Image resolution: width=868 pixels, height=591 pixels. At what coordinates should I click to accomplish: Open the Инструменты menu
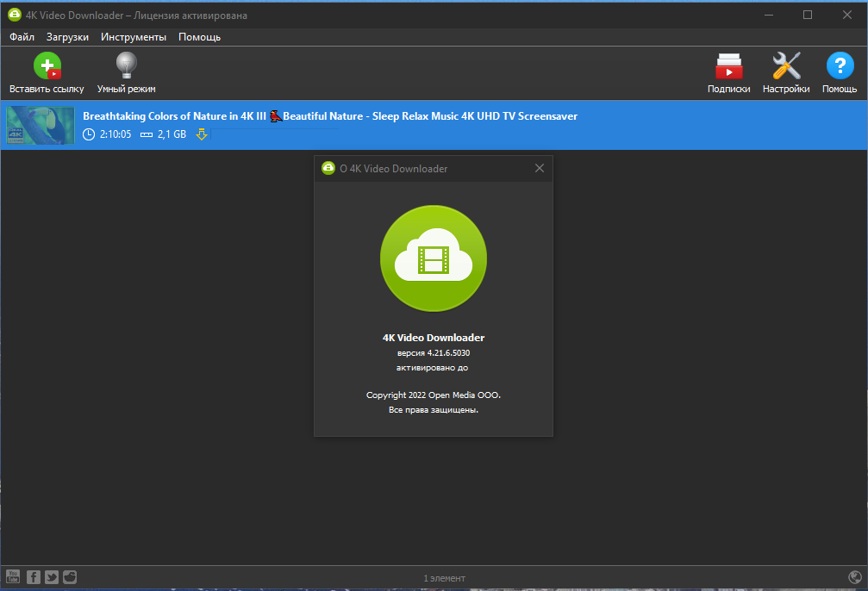[x=134, y=37]
